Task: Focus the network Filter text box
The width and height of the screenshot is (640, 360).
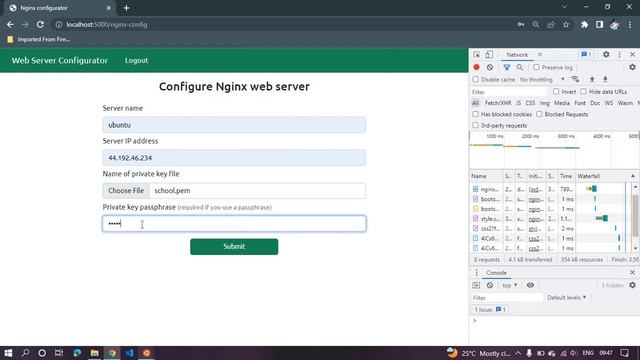Action: coord(509,92)
